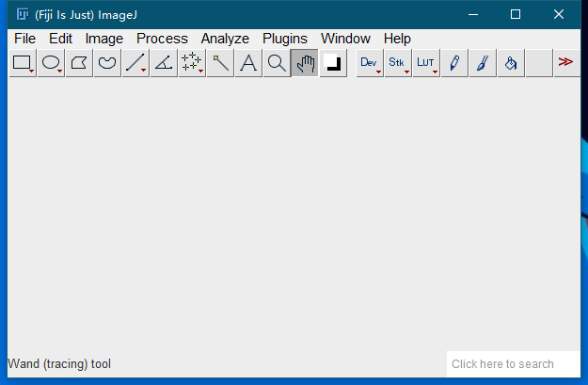This screenshot has width=588, height=385.
Task: Open the LUT lookup tables menu
Action: coord(426,63)
